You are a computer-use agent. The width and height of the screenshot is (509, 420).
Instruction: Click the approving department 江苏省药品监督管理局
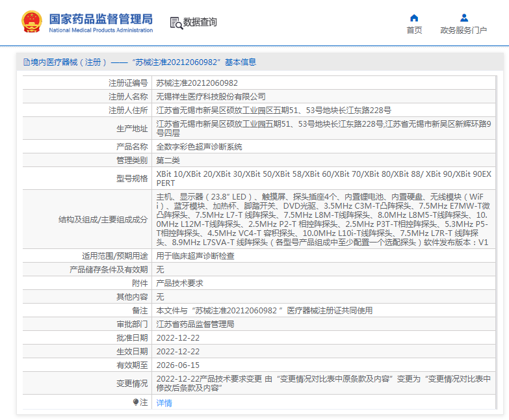coord(195,324)
